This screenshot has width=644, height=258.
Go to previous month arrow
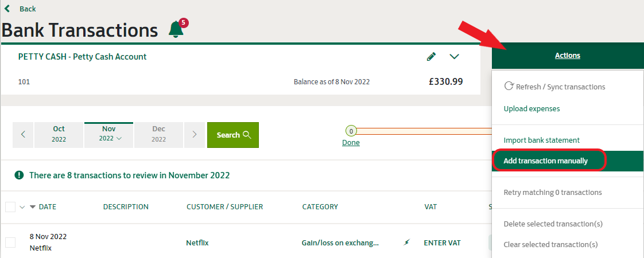pyautogui.click(x=24, y=135)
